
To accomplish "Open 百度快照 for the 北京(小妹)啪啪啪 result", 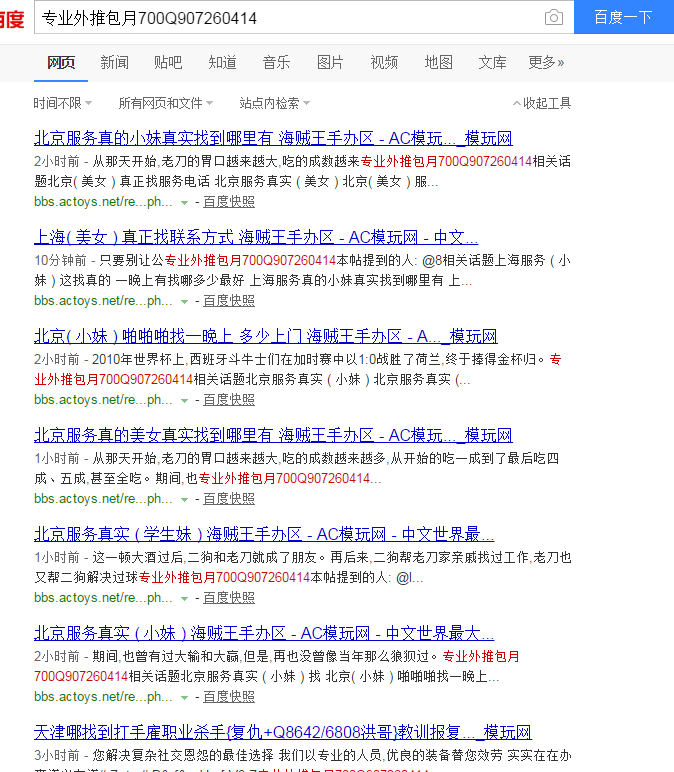I will click(229, 400).
